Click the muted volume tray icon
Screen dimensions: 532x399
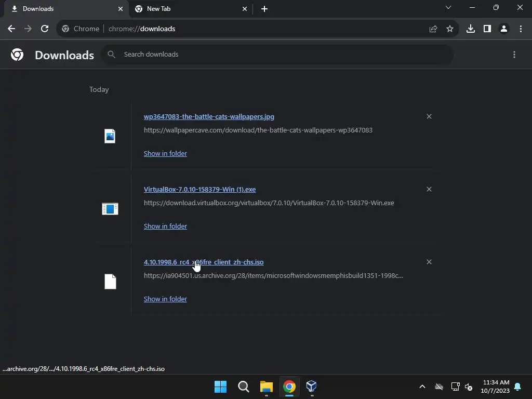click(x=469, y=387)
